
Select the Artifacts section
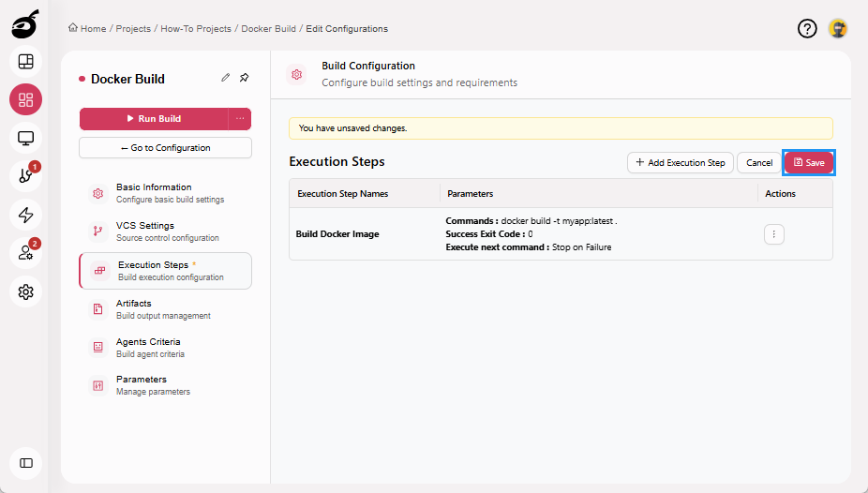pyautogui.click(x=166, y=308)
